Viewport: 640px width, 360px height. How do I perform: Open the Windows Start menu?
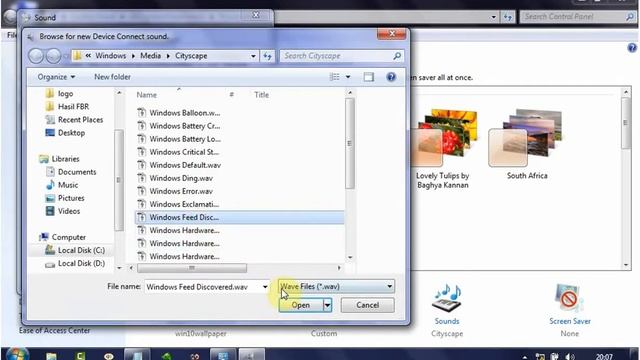(x=17, y=354)
